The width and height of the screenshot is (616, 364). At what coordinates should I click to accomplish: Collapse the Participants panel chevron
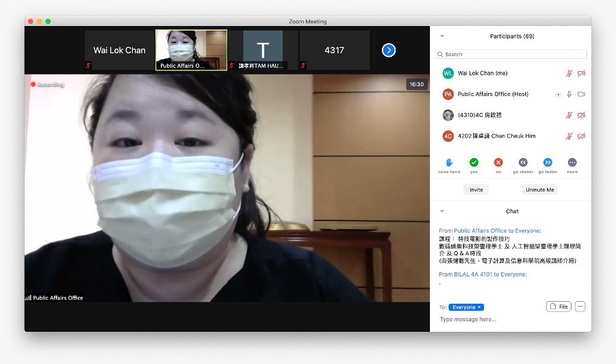tap(442, 36)
